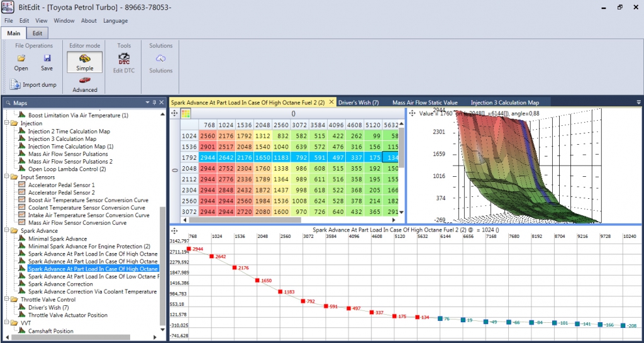Click table cell value 2901
Screen dimensions: 644x343
[209, 147]
